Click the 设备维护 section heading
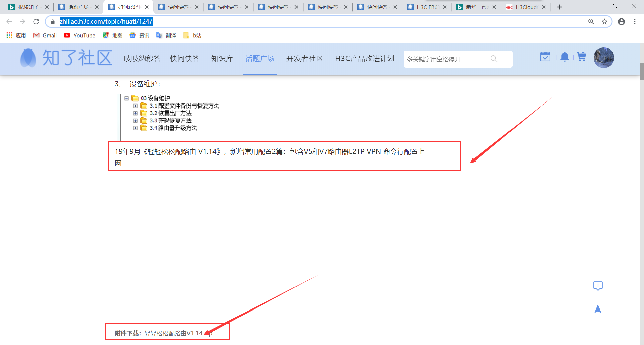Image resolution: width=644 pixels, height=345 pixels. (x=145, y=84)
